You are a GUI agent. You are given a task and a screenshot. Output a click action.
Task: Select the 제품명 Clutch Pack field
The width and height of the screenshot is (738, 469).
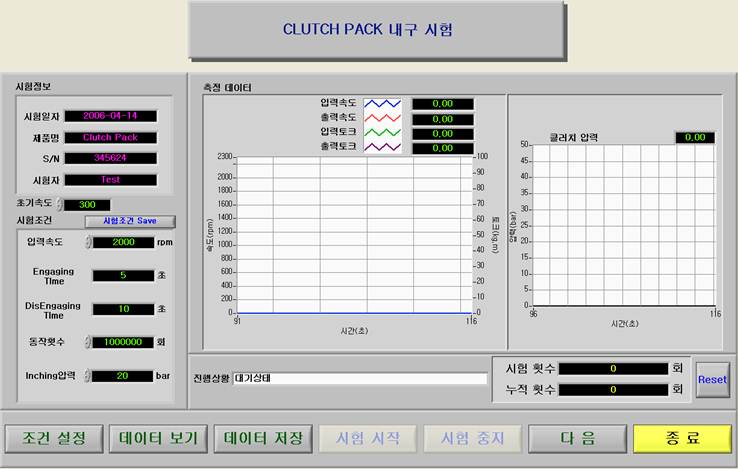tap(111, 137)
